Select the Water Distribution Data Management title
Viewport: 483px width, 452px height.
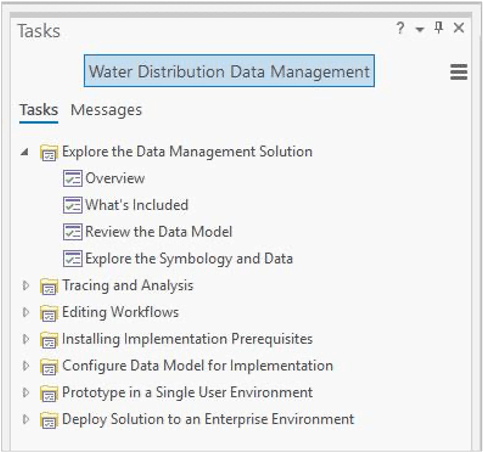coord(229,71)
